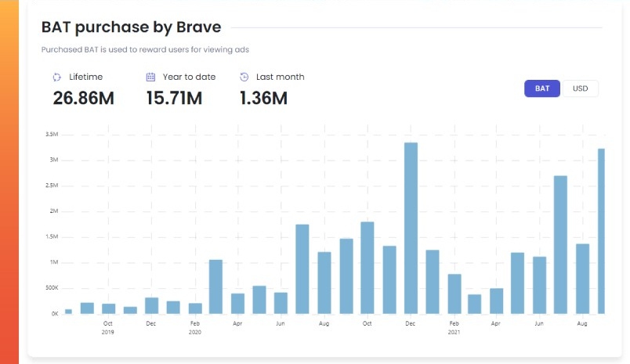Viewport: 630px width, 364px height.
Task: Click the 'Feb 2021' x-axis label
Action: (x=454, y=327)
